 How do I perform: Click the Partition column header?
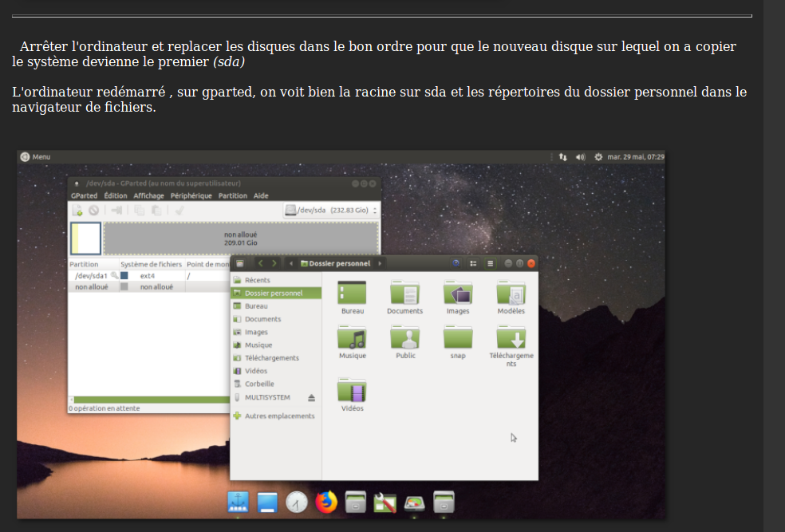point(93,264)
